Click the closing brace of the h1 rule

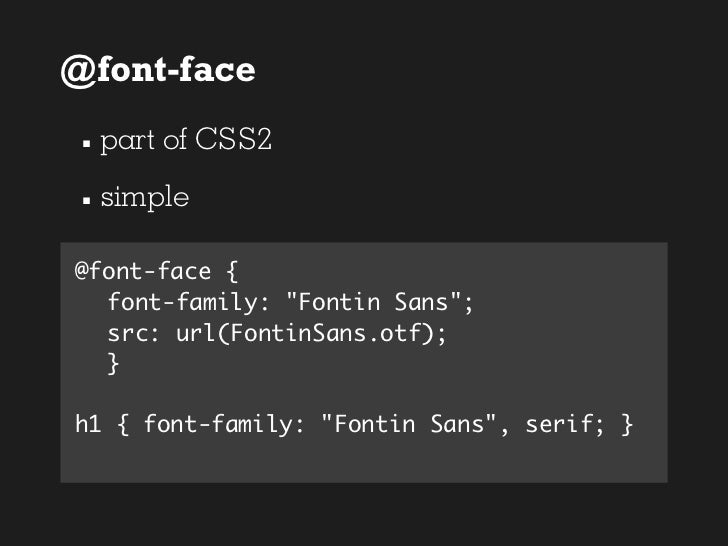pos(627,425)
